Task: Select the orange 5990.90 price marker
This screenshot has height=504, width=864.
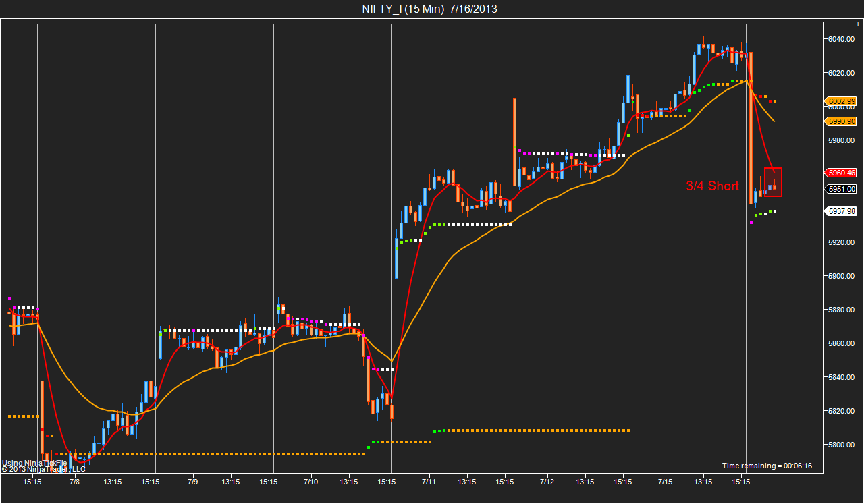Action: 840,121
